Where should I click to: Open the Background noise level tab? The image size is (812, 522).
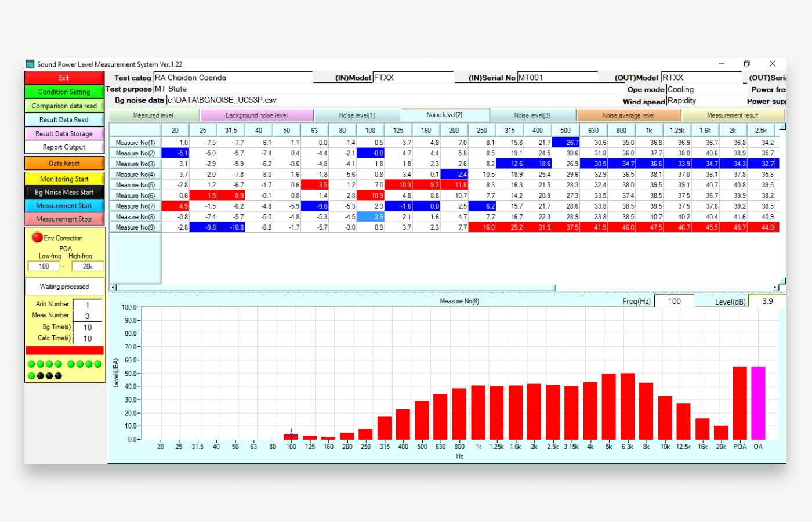(x=256, y=115)
